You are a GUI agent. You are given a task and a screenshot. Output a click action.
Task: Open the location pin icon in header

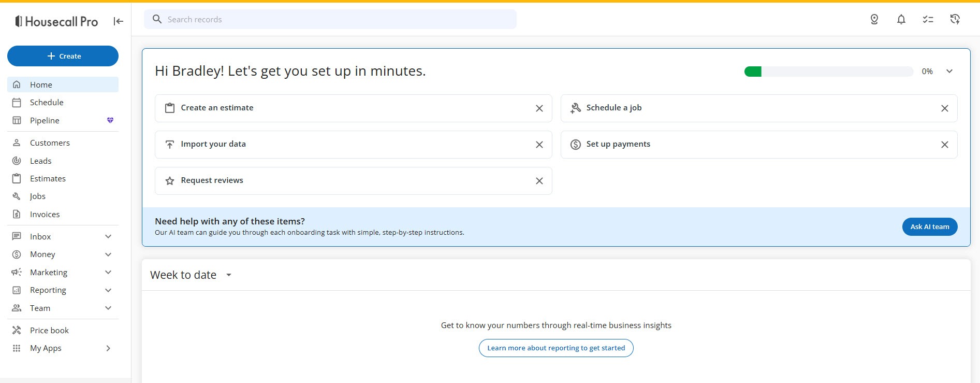click(874, 19)
